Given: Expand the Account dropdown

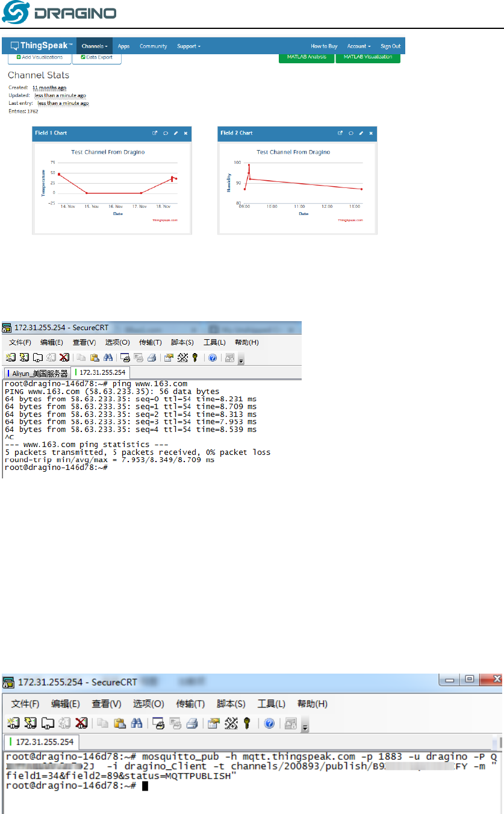Looking at the screenshot, I should 359,46.
